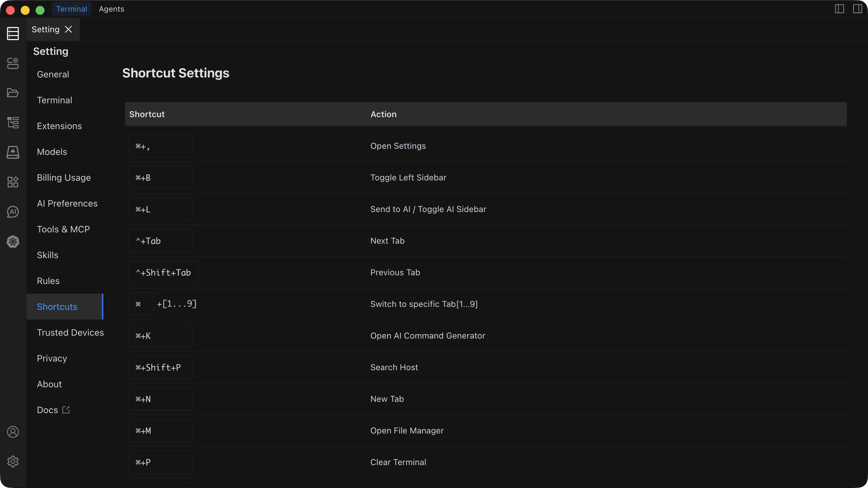Click the Kubernetes helm wheel icon
The width and height of the screenshot is (868, 488).
13,241
